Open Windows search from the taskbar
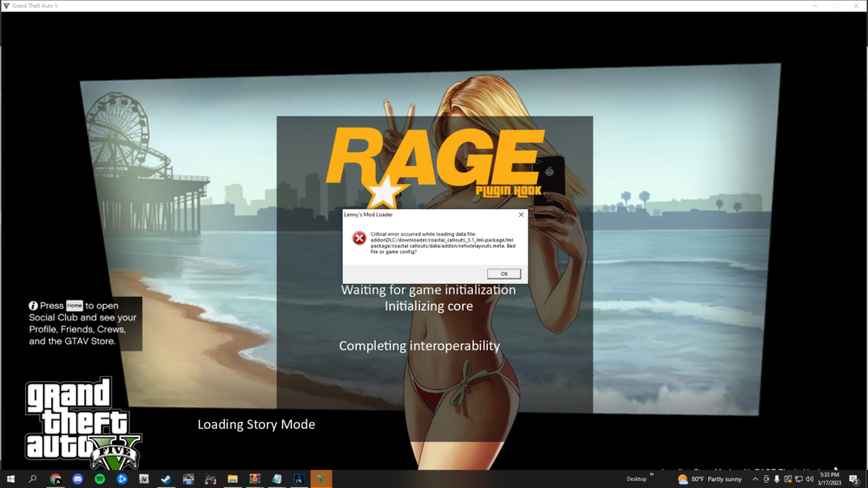The width and height of the screenshot is (868, 488). pyautogui.click(x=33, y=479)
